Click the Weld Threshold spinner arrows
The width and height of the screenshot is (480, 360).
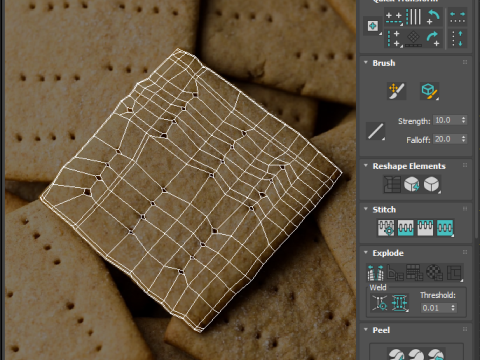click(x=453, y=308)
